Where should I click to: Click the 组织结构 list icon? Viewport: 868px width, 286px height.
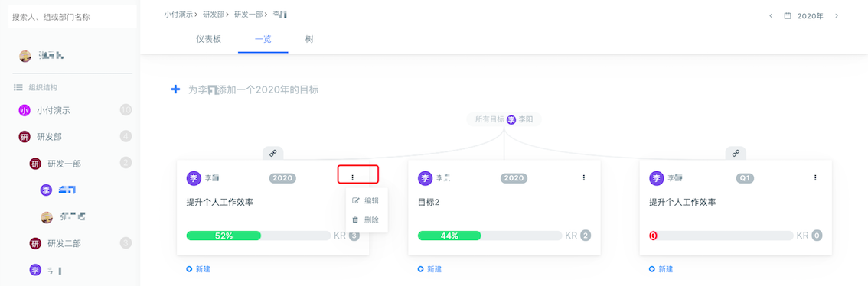coord(18,87)
